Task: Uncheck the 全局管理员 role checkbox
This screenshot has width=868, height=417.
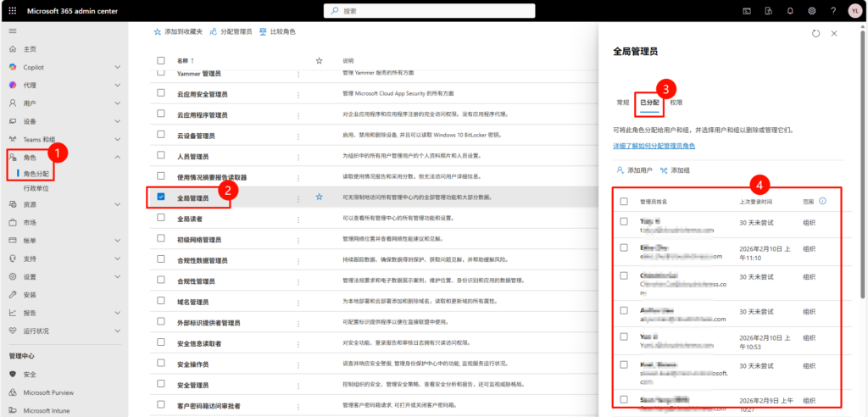Action: tap(161, 197)
